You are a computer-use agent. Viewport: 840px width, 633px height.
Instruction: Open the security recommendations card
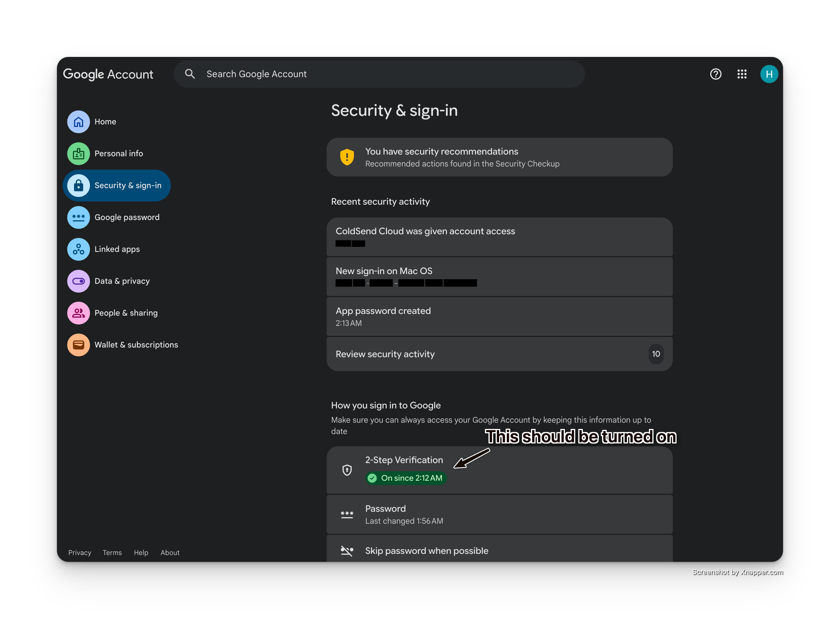pyautogui.click(x=499, y=157)
